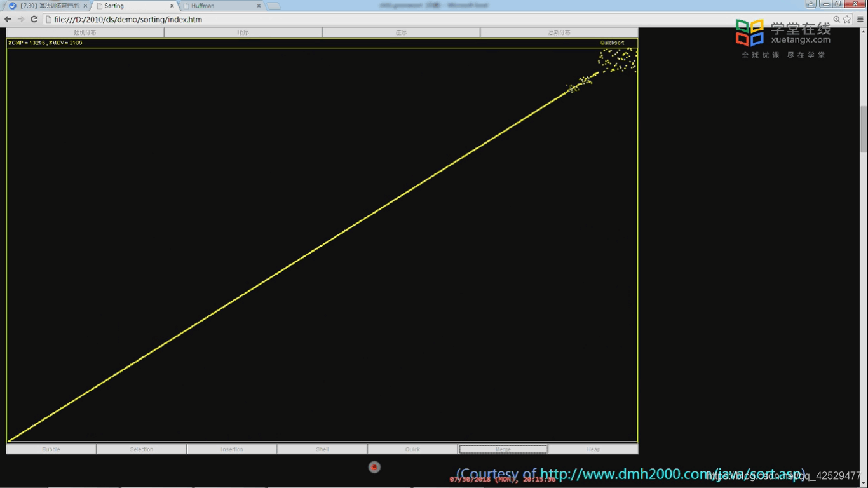Viewport: 868px width, 488px height.
Task: Close the Sorting tab
Action: (172, 6)
